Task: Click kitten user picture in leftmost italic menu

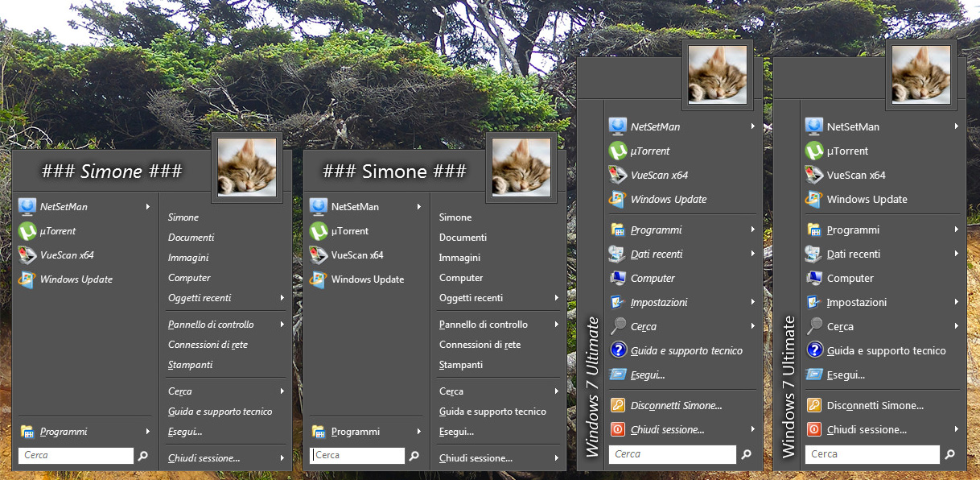Action: (248, 168)
